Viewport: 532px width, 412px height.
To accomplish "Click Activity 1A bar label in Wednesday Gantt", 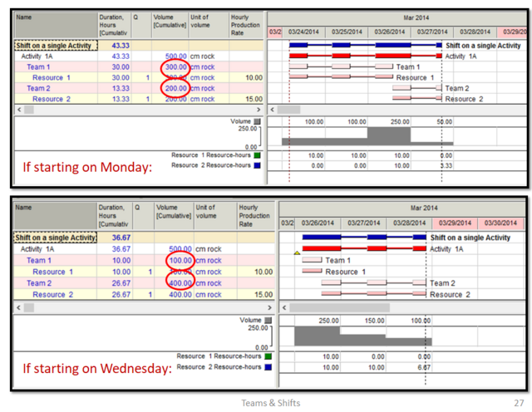I will [446, 249].
